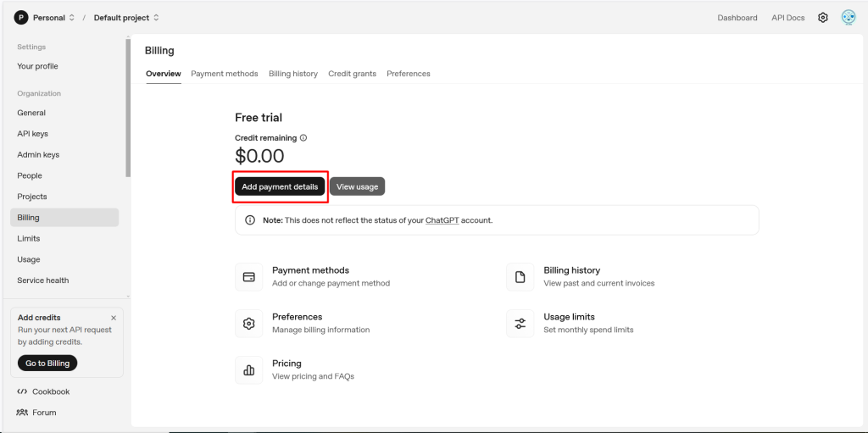
Task: Dismiss the Add credits notification card
Action: click(x=114, y=318)
